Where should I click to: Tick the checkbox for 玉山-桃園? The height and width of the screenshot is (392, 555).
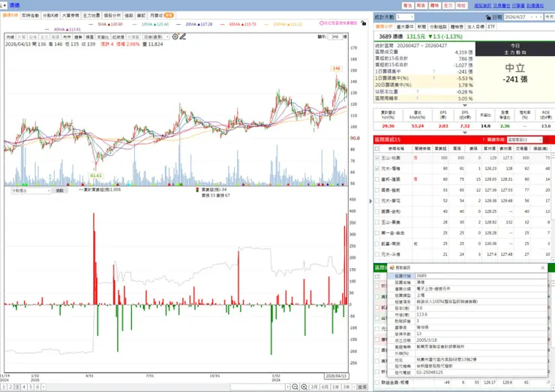377,158
